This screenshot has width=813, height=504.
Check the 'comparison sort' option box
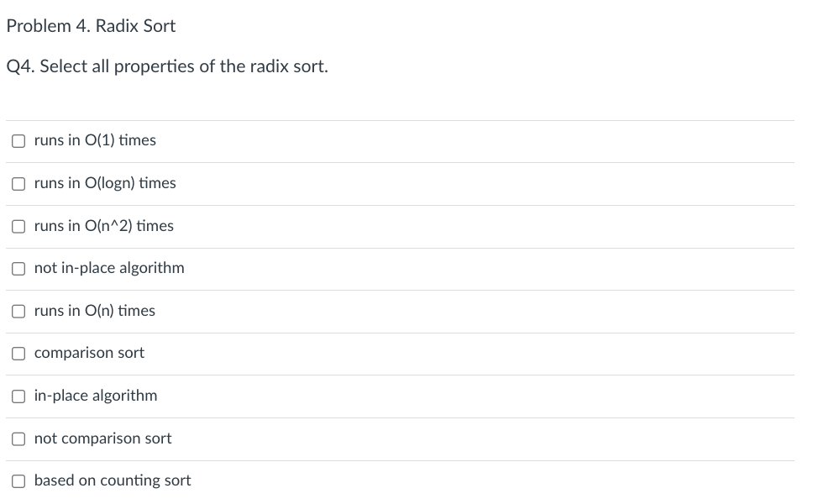coord(18,354)
